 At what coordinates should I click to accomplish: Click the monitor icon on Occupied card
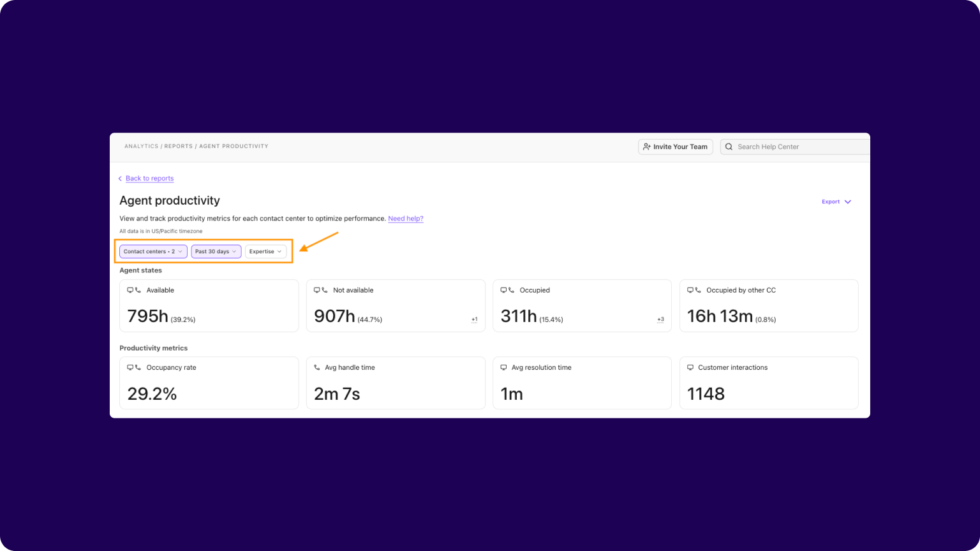pyautogui.click(x=503, y=290)
